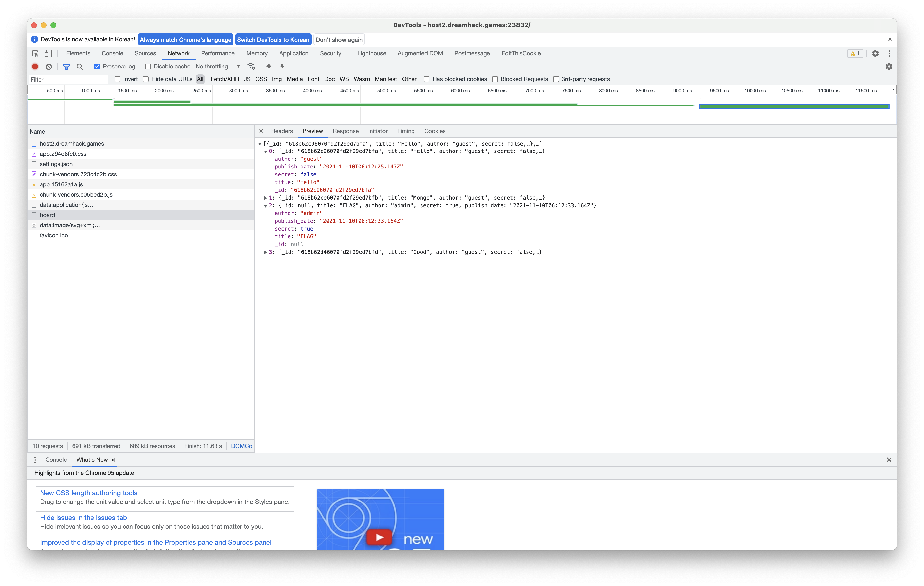Screen dimensions: 924x586
Task: Open the network search magnifier
Action: point(80,67)
